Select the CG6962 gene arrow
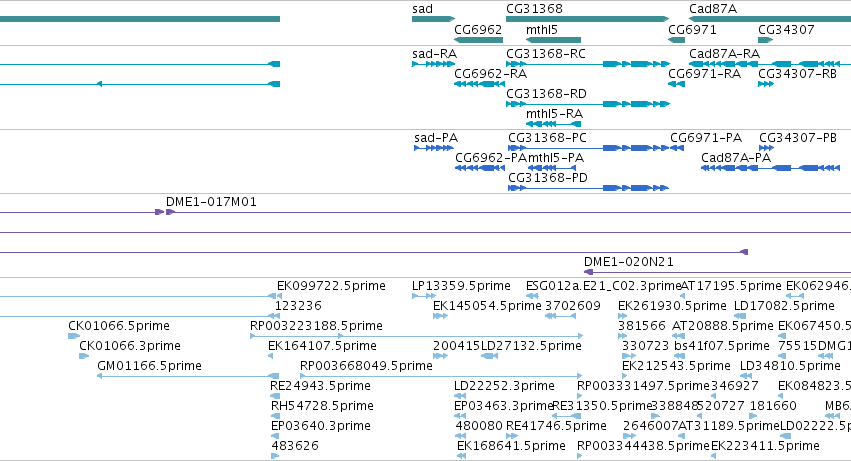 [478, 40]
